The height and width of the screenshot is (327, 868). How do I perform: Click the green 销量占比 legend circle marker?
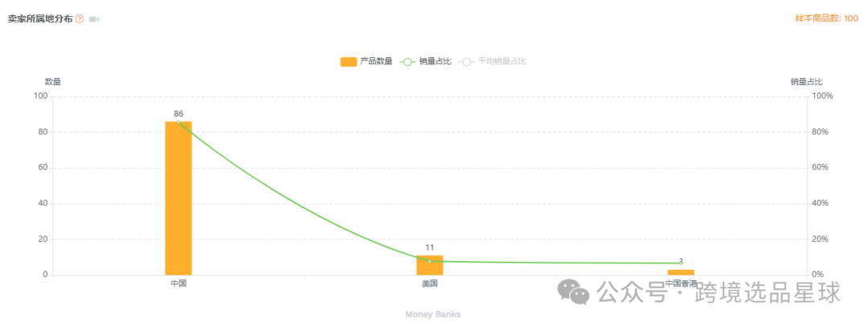(407, 61)
